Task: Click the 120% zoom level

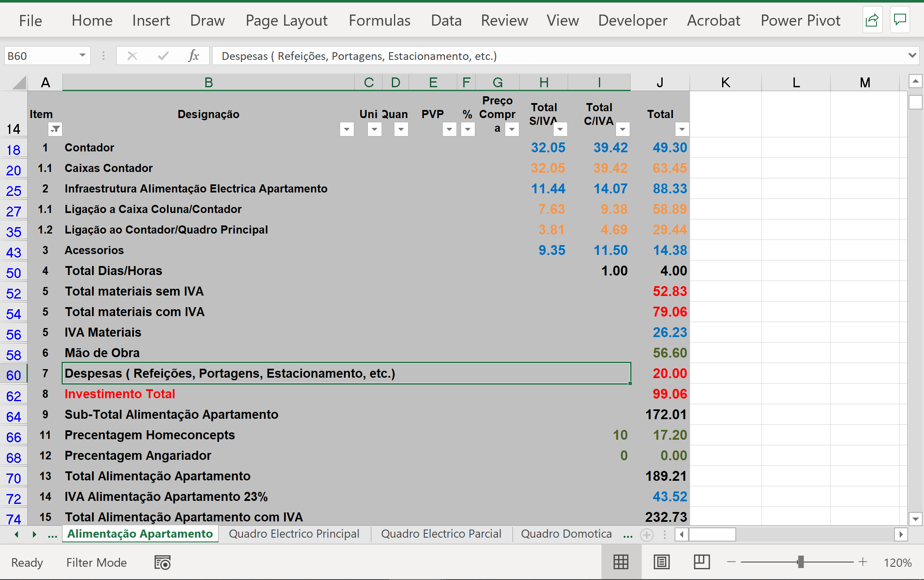Action: [897, 562]
